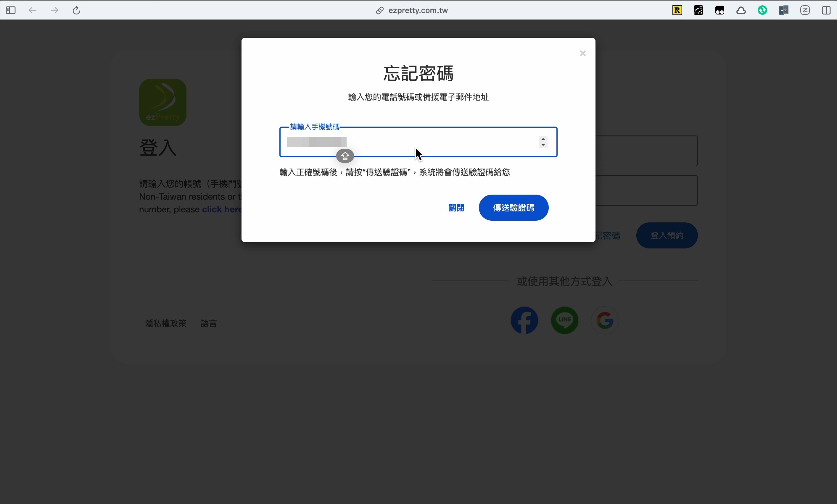Go back with the browser back arrow
Viewport: 837px width, 504px height.
coord(32,10)
